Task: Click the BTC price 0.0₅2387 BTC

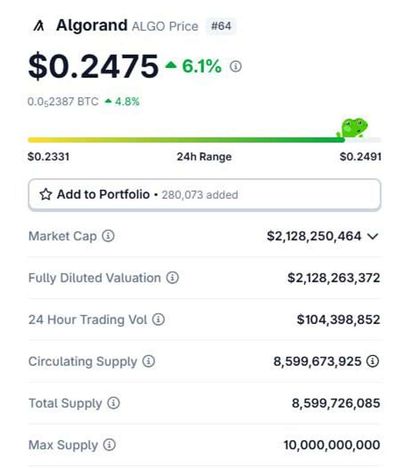Action: coord(63,101)
